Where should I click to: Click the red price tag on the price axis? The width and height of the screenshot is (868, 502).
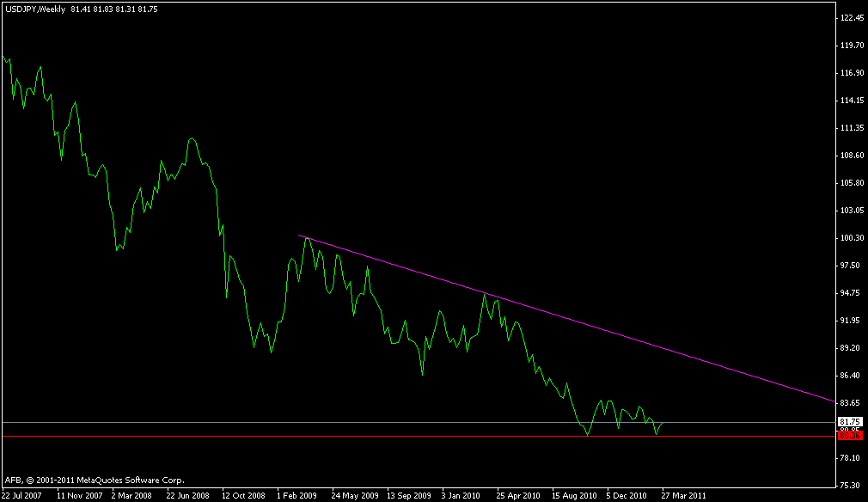(849, 436)
